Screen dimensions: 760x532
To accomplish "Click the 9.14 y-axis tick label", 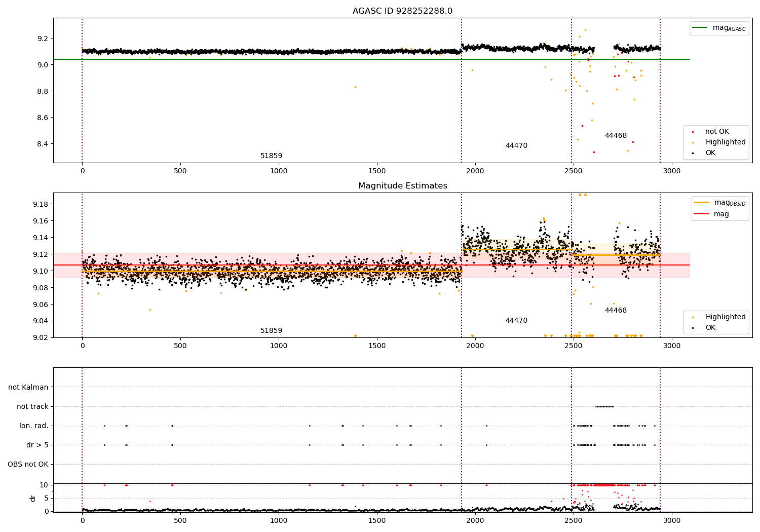I will point(41,238).
